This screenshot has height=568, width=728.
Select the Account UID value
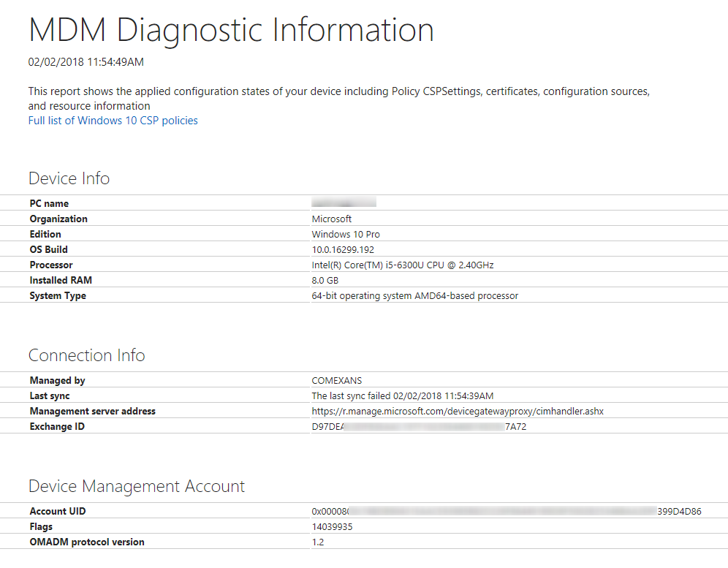point(506,511)
